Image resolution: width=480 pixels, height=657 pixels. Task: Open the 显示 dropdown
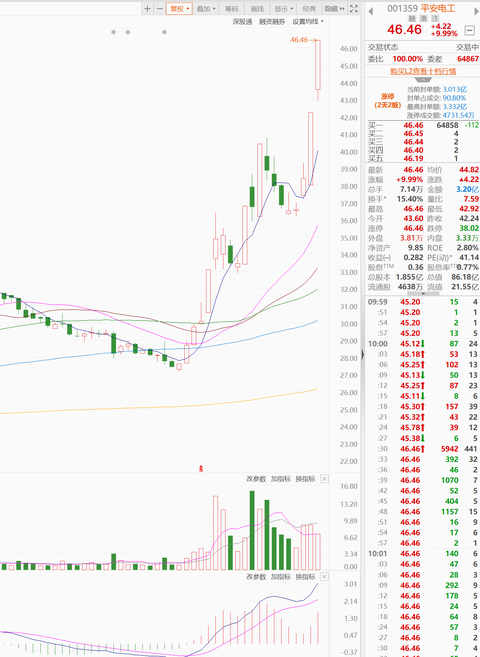click(x=284, y=8)
